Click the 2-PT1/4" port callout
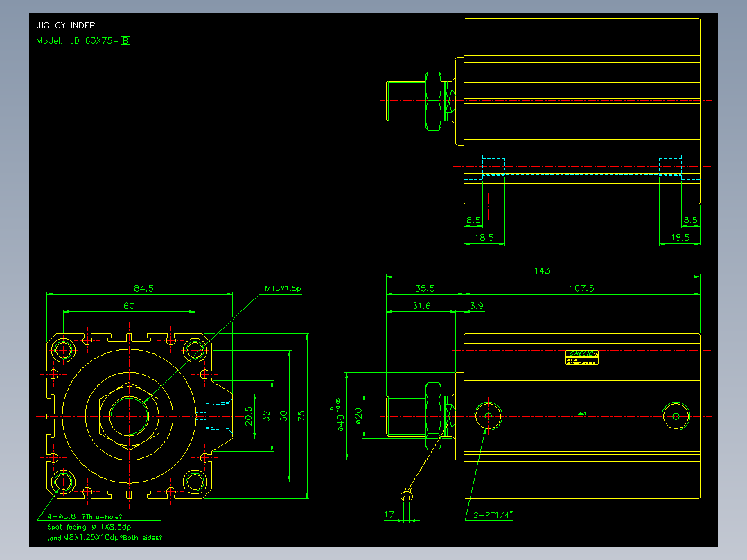The image size is (747, 560). (x=493, y=515)
